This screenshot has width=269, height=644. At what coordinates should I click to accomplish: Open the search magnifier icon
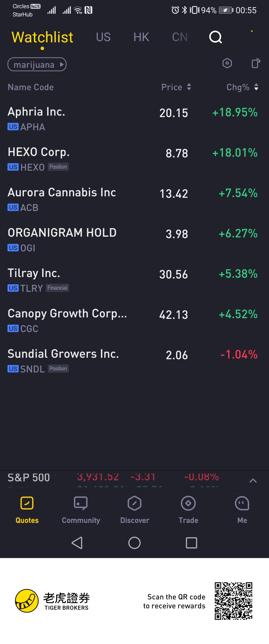point(215,37)
